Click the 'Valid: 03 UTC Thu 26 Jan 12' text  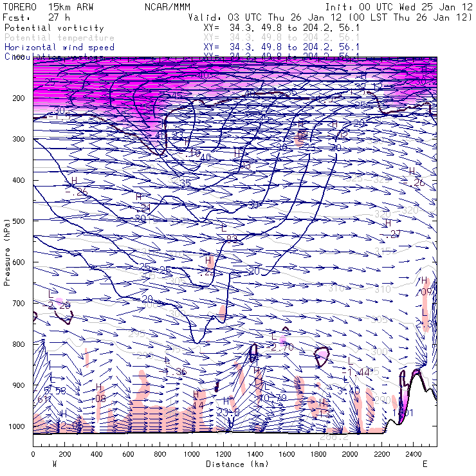click(265, 17)
